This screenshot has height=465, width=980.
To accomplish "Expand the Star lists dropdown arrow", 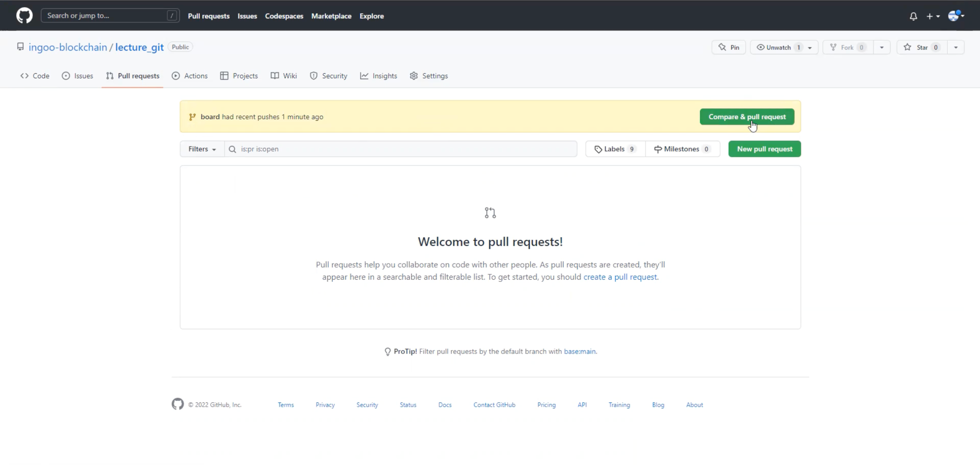I will 955,47.
